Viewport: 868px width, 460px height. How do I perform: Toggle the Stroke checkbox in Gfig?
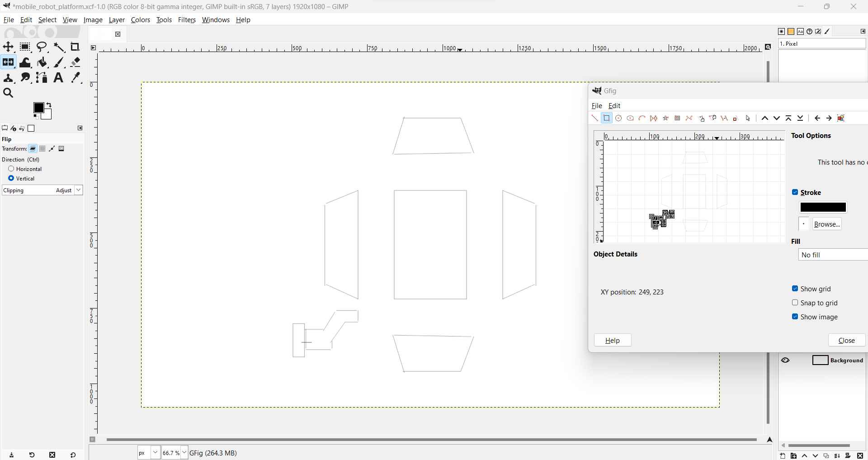point(795,192)
